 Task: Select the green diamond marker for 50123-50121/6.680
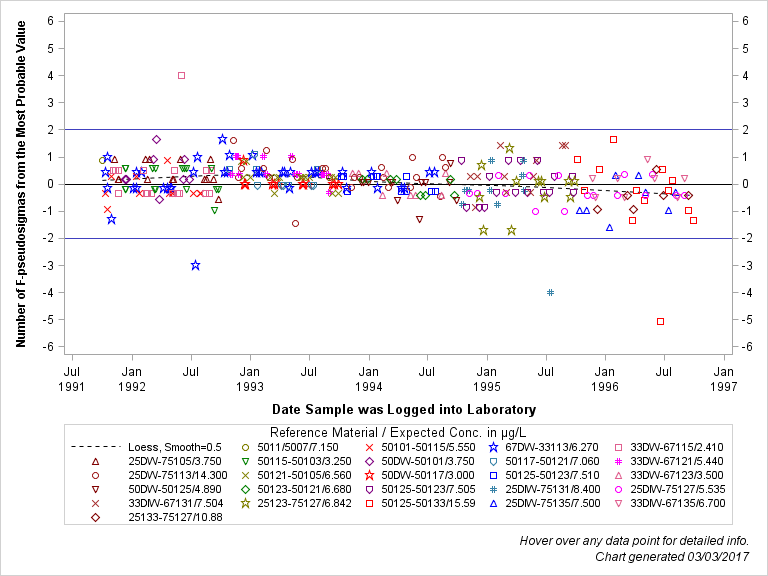pos(246,489)
